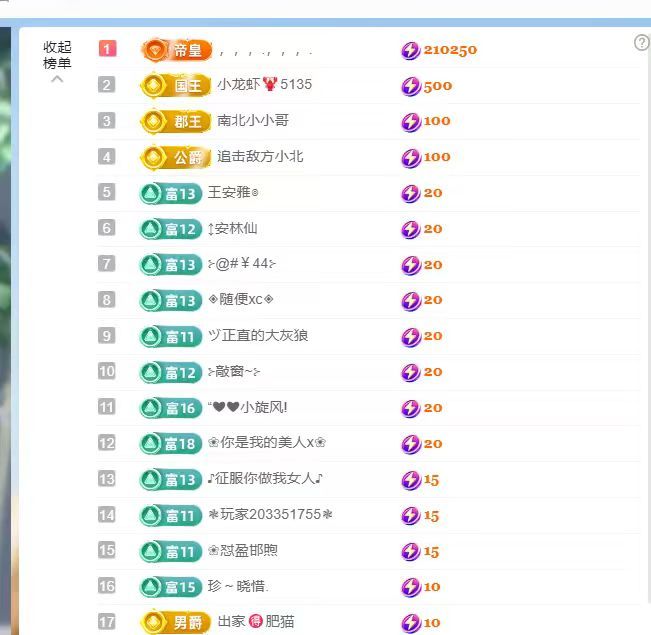Click the 富18 level badge

click(x=170, y=444)
